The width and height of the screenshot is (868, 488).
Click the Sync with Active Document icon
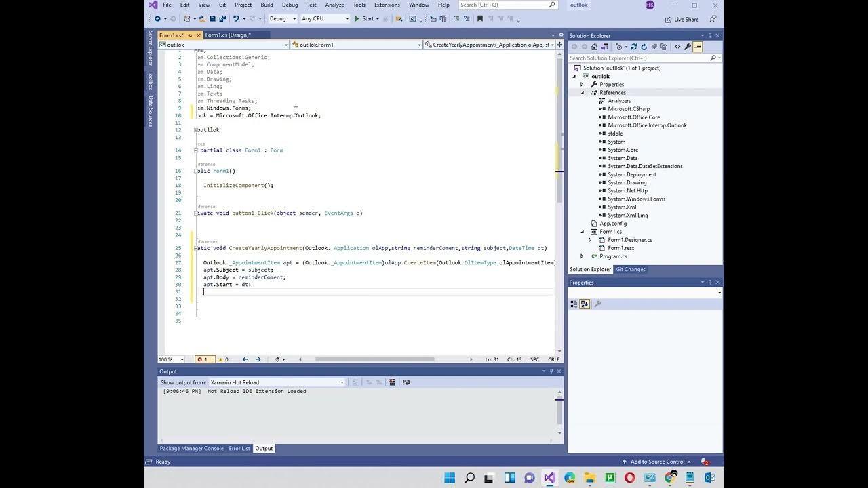[x=634, y=47]
